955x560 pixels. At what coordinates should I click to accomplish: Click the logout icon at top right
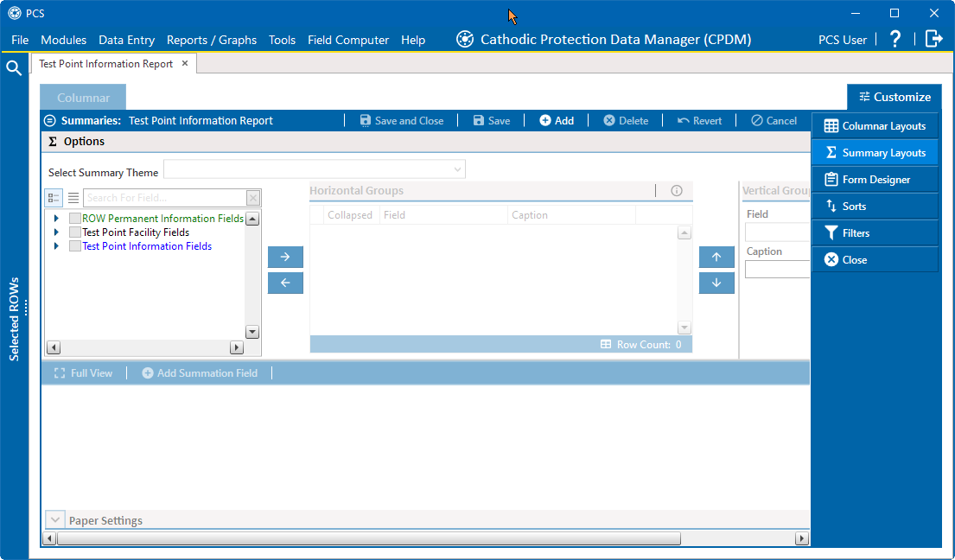[x=933, y=39]
